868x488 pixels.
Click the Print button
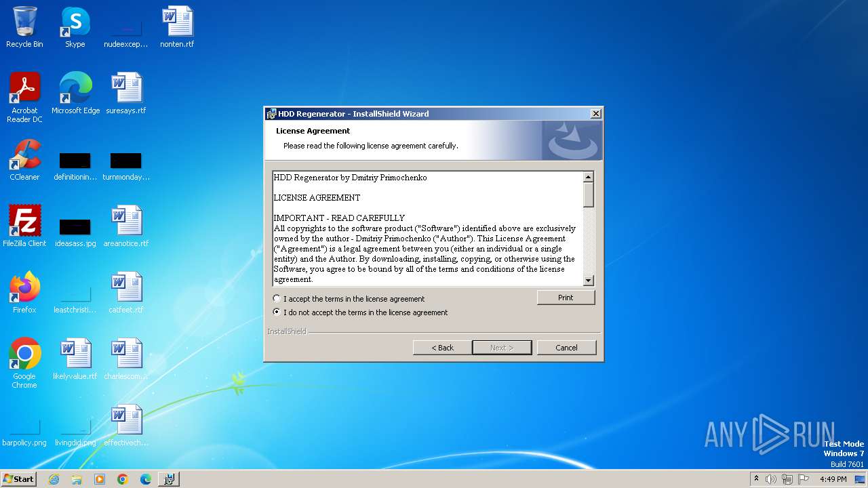pos(566,298)
